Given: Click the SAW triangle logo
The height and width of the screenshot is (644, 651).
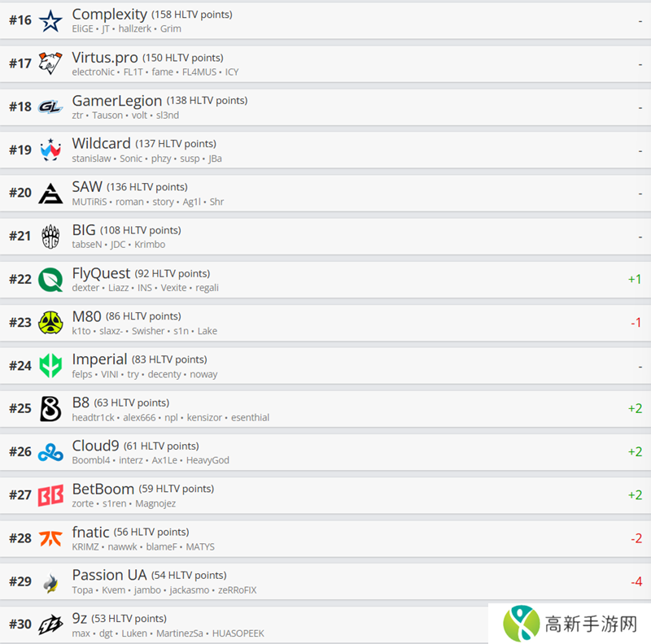Looking at the screenshot, I should (x=50, y=194).
